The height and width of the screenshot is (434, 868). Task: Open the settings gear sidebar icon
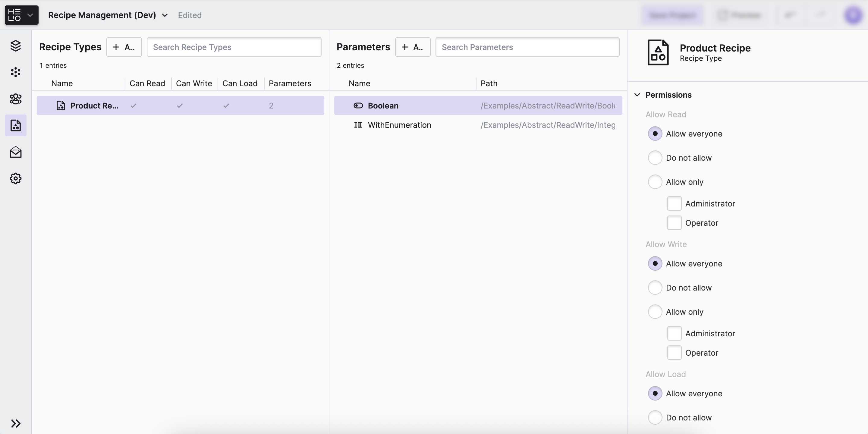(x=15, y=178)
